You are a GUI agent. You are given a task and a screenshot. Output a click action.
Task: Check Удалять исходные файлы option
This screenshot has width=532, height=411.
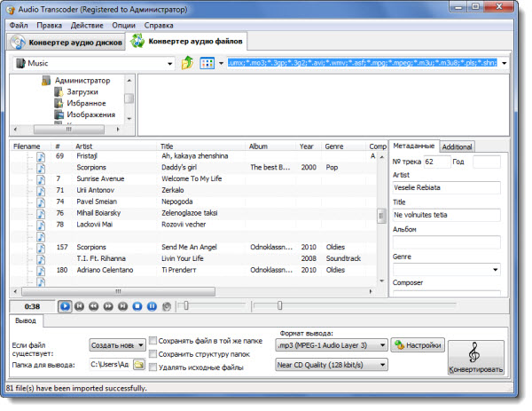(x=153, y=367)
